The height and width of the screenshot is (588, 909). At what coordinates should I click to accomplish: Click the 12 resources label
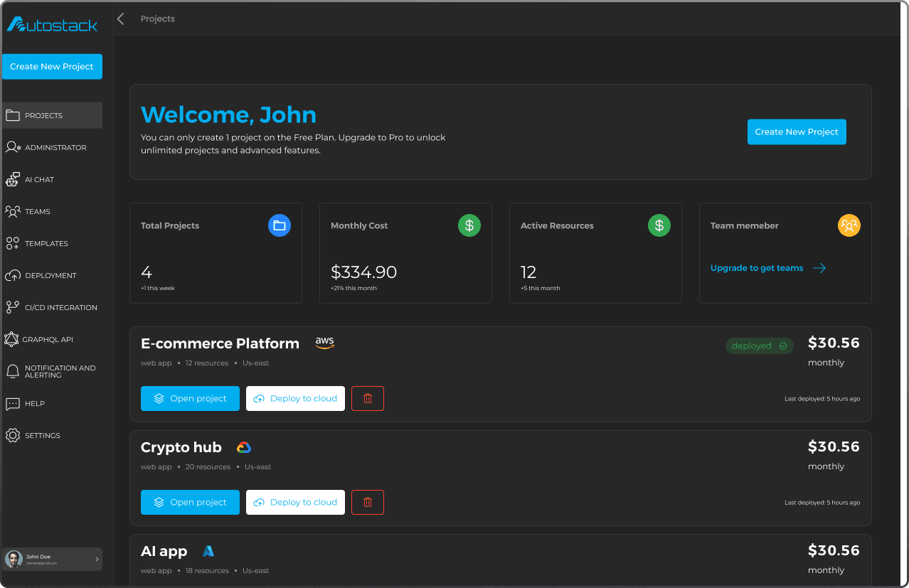[207, 363]
